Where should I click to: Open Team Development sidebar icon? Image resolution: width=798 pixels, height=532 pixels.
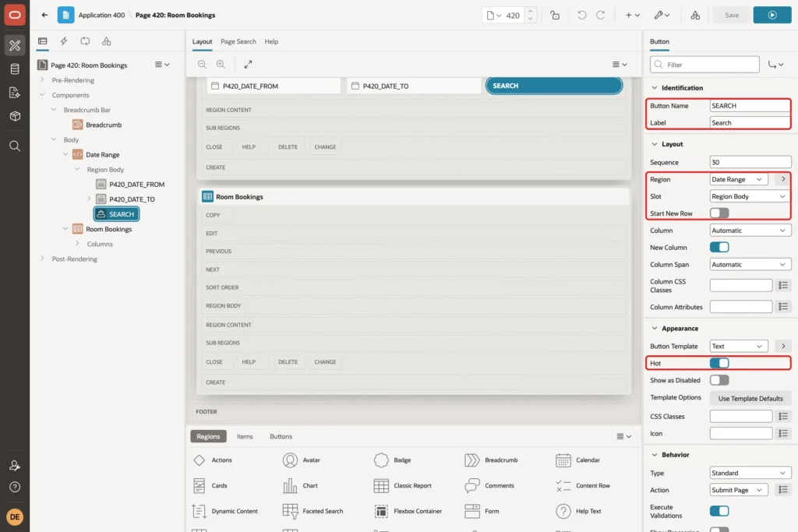coord(15,93)
